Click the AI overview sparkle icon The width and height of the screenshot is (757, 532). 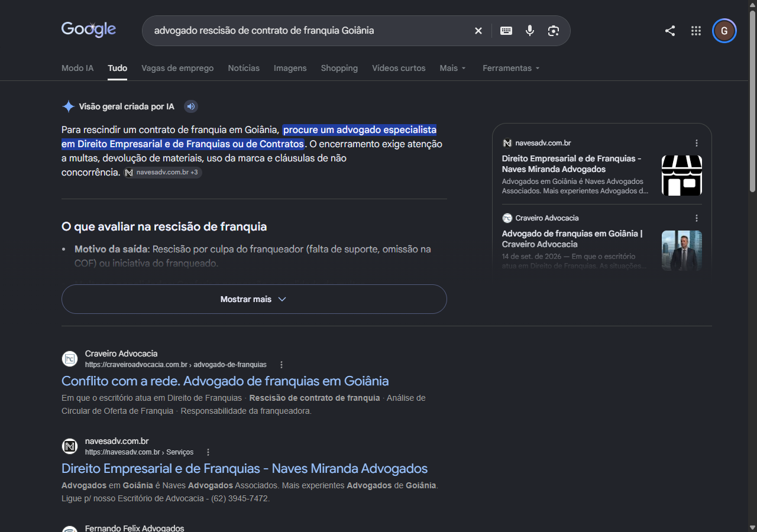coord(69,106)
